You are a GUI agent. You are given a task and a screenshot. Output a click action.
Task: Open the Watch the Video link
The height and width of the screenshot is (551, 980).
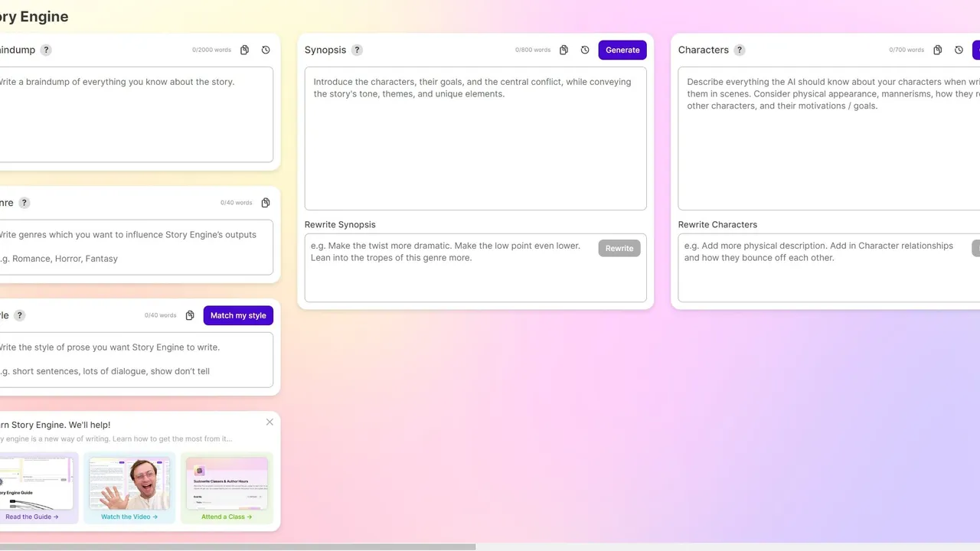pyautogui.click(x=129, y=517)
